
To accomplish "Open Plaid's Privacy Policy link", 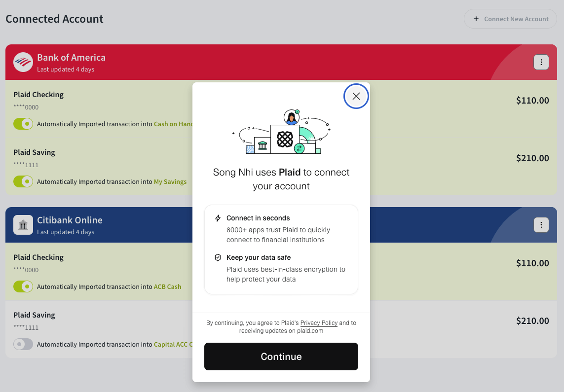I will 319,322.
